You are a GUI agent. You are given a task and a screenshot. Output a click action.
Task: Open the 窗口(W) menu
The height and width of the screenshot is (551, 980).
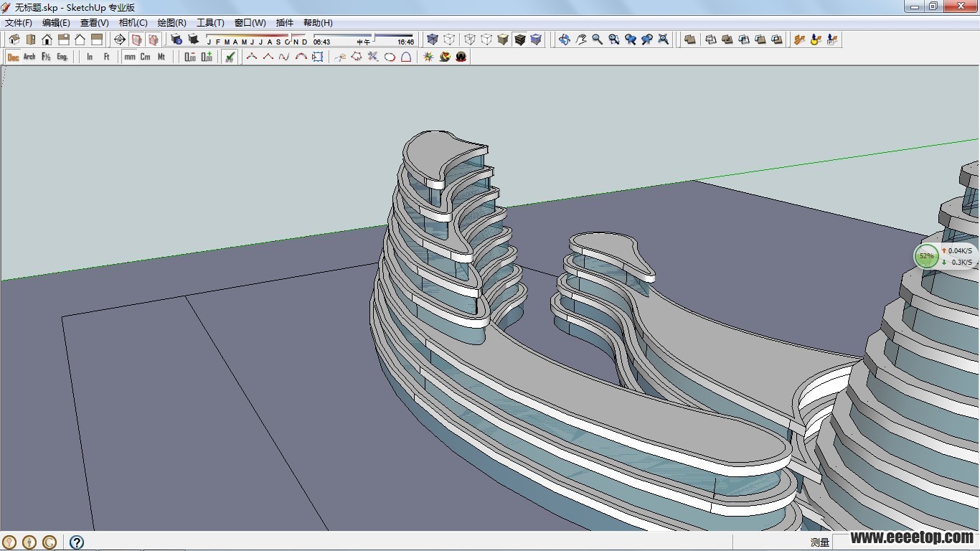tap(250, 23)
